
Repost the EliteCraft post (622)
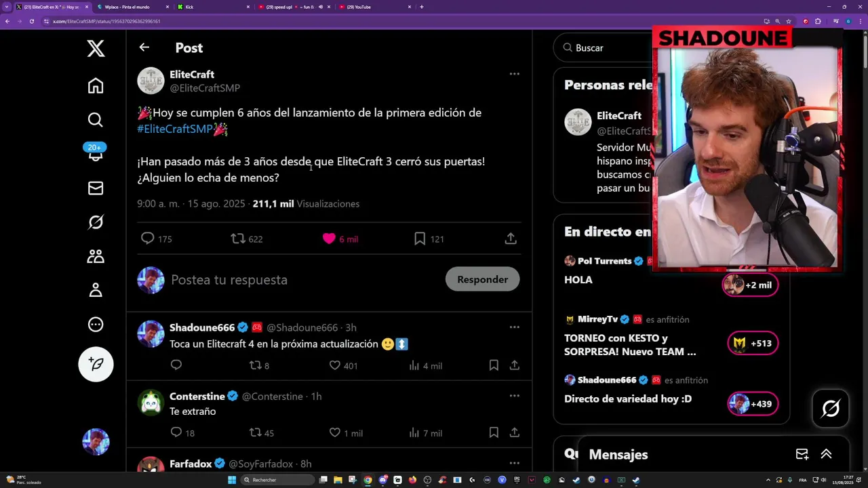[247, 239]
